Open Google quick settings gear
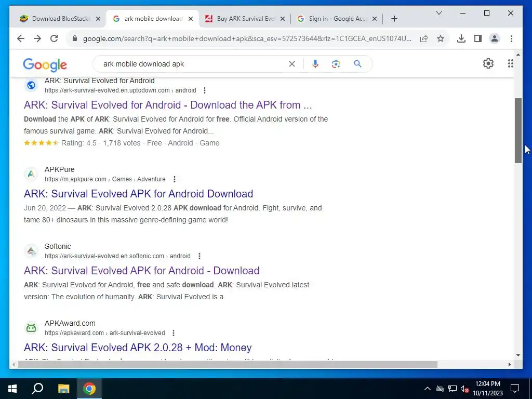 [488, 63]
